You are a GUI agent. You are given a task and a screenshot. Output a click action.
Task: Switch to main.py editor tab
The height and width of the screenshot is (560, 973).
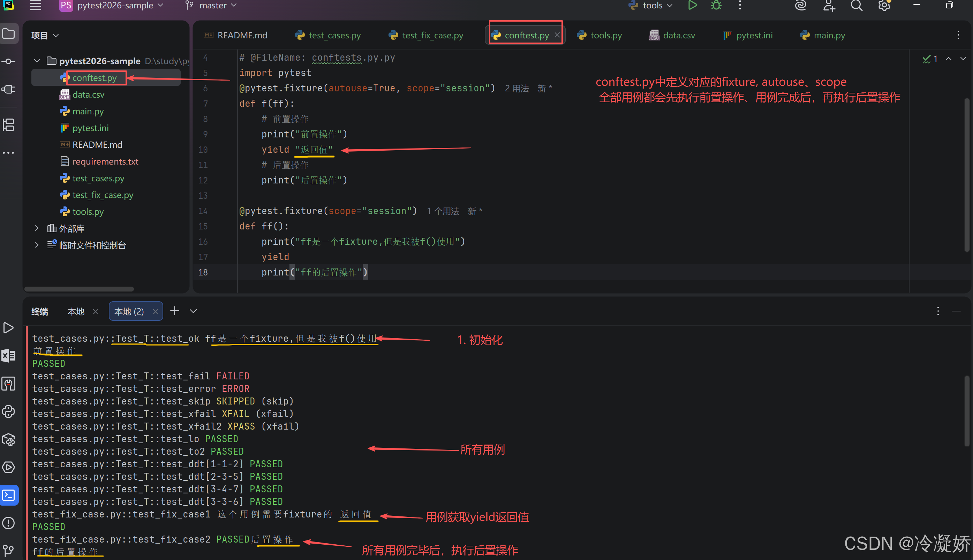click(x=822, y=35)
